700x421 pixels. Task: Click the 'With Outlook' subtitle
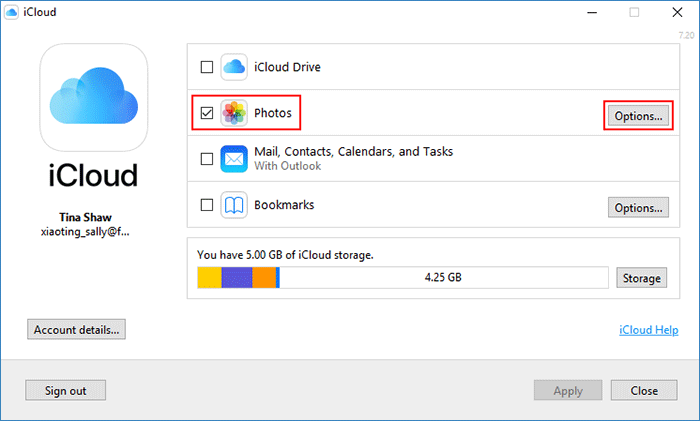point(288,166)
